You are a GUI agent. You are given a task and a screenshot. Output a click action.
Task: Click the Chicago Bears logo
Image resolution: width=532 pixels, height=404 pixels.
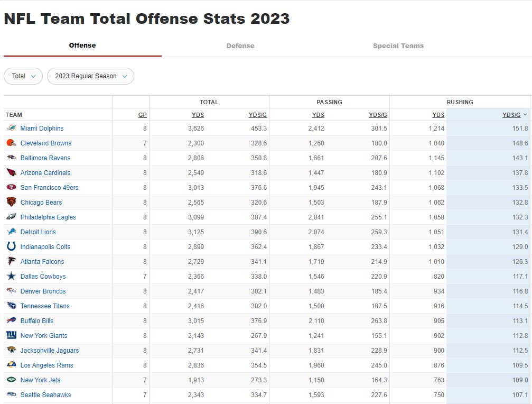[12, 202]
